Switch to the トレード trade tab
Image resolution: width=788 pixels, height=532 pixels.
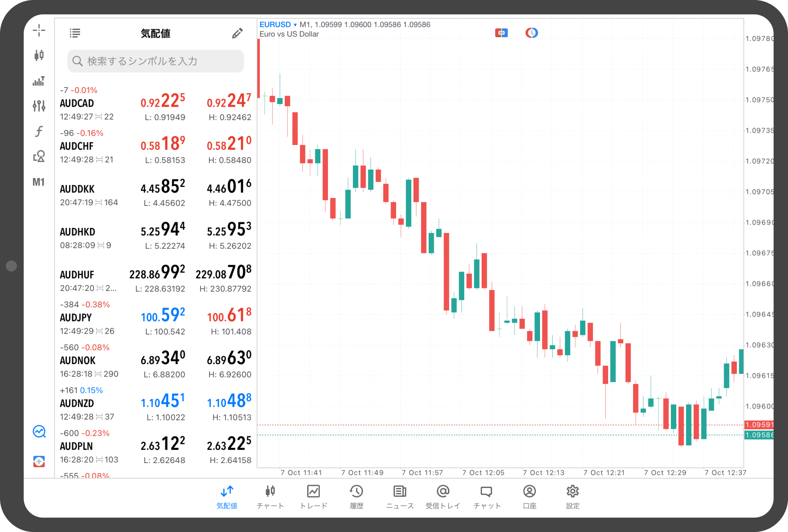tap(314, 497)
